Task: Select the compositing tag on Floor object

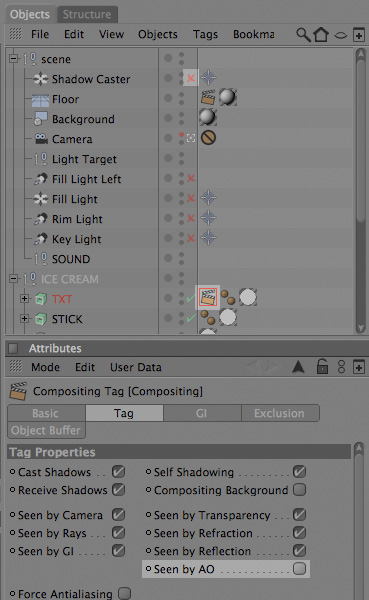Action: tap(208, 97)
